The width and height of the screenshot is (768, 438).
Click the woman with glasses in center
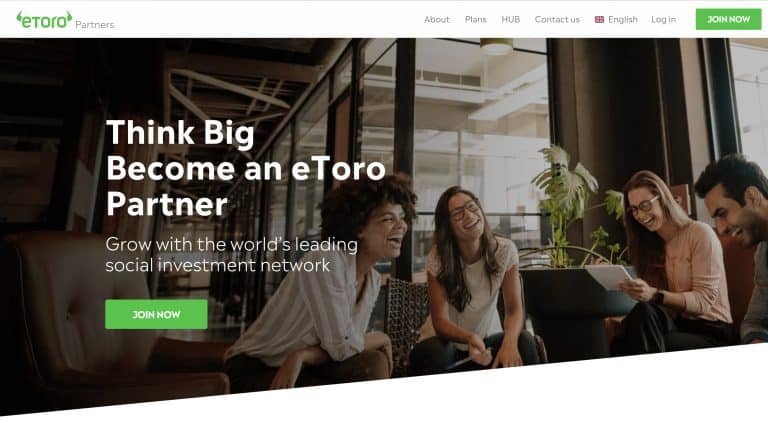pyautogui.click(x=473, y=279)
